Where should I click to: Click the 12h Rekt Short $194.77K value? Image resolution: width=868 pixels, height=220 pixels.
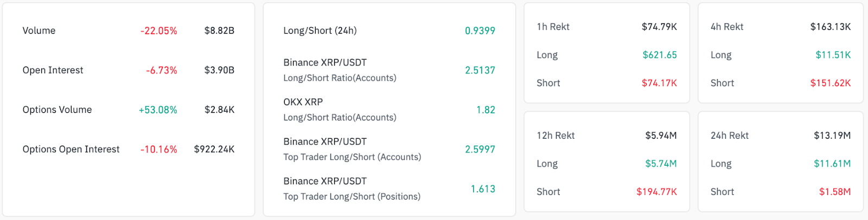[656, 192]
